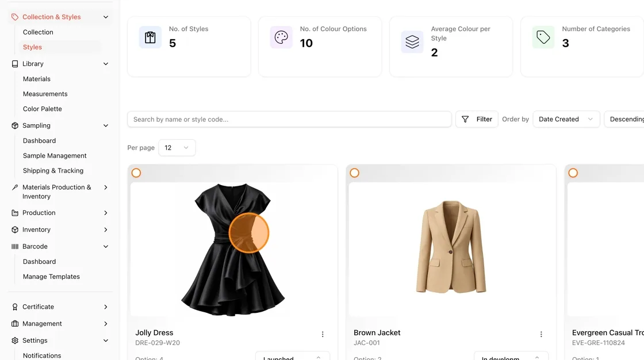Screen dimensions: 644x360
Task: Select the Brown Jacket card circle
Action: point(354,173)
